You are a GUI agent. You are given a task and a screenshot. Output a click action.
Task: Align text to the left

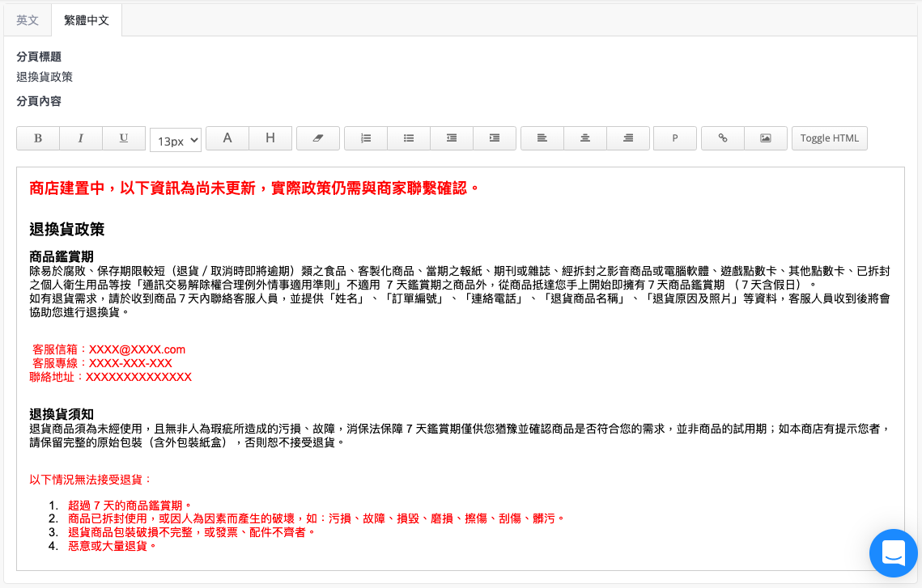click(542, 138)
